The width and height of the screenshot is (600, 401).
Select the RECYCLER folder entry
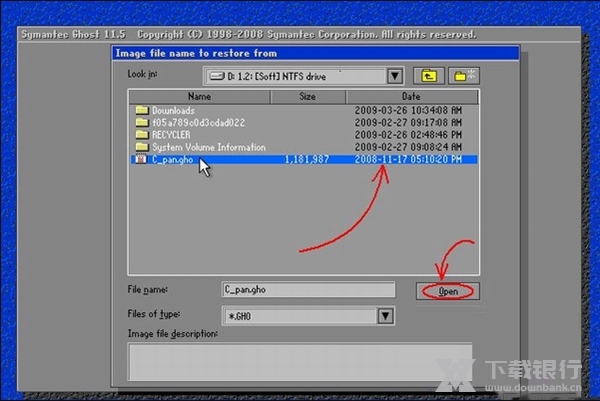tap(171, 134)
